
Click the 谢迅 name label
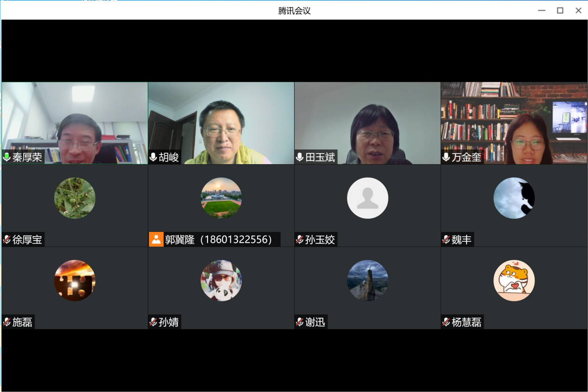point(316,322)
